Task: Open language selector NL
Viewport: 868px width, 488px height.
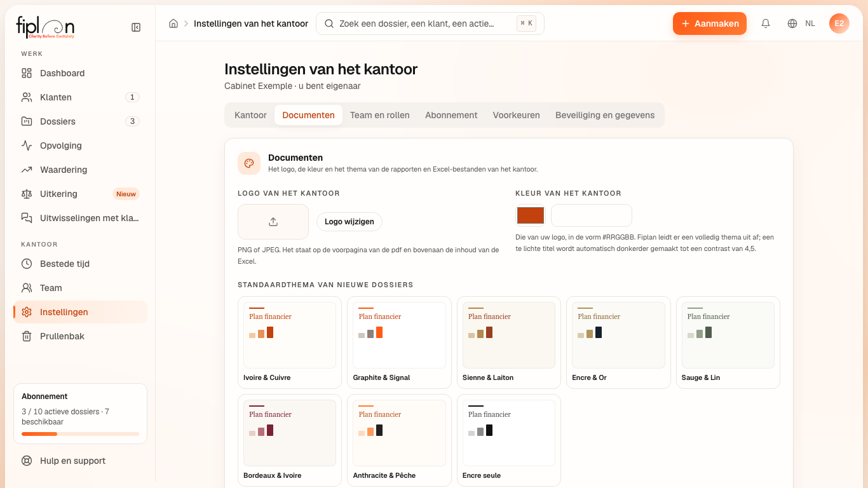Action: pos(801,24)
